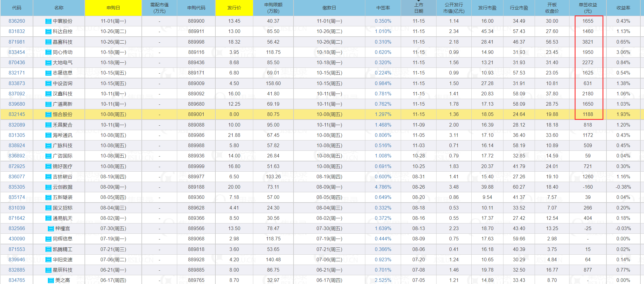Click the blue icon before 大地电气
Image resolution: width=644 pixels, height=284 pixels.
tap(48, 63)
